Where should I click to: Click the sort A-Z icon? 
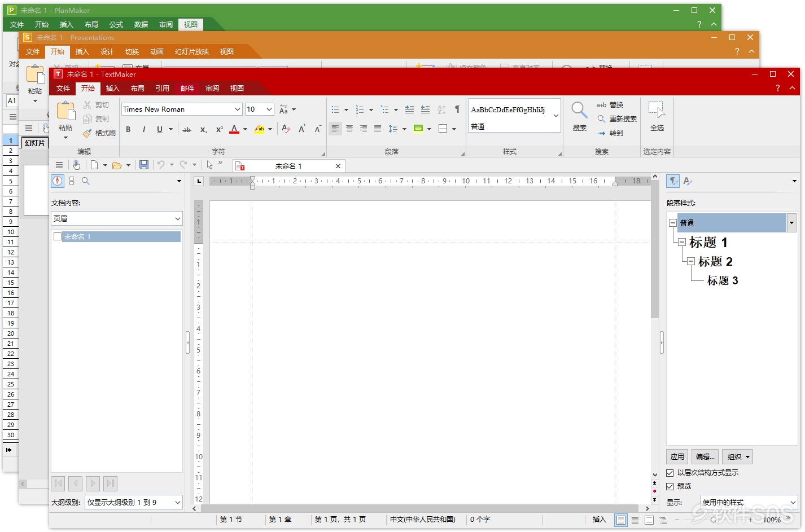[441, 109]
